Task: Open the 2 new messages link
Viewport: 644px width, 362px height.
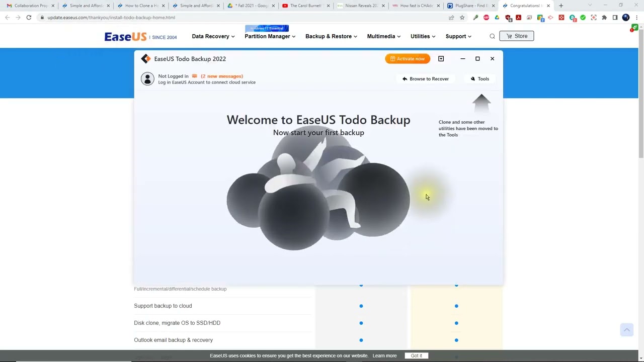Action: click(x=221, y=76)
